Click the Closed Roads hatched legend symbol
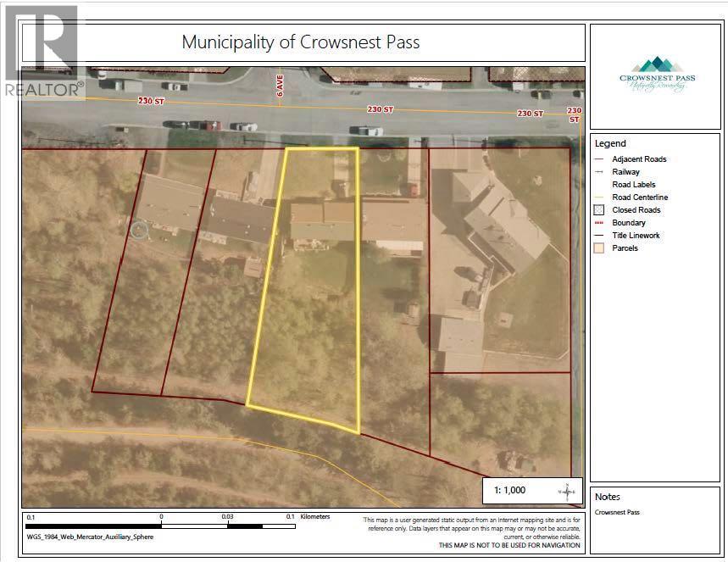Viewport: 728px width, 562px height. click(599, 210)
